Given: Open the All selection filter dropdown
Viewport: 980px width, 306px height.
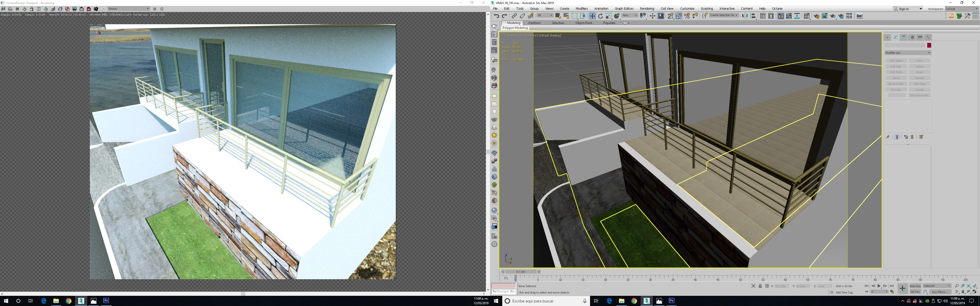Looking at the screenshot, I should [x=545, y=16].
